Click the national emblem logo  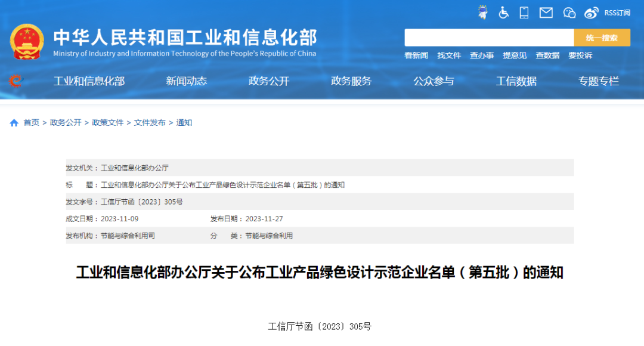tap(26, 42)
